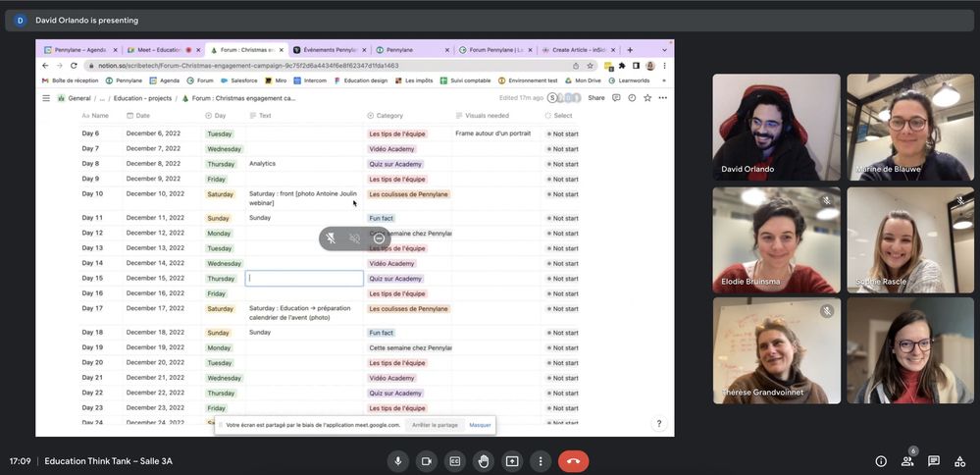Expand the breadcrumb ellipsis in Notion
The width and height of the screenshot is (980, 475).
(101, 98)
